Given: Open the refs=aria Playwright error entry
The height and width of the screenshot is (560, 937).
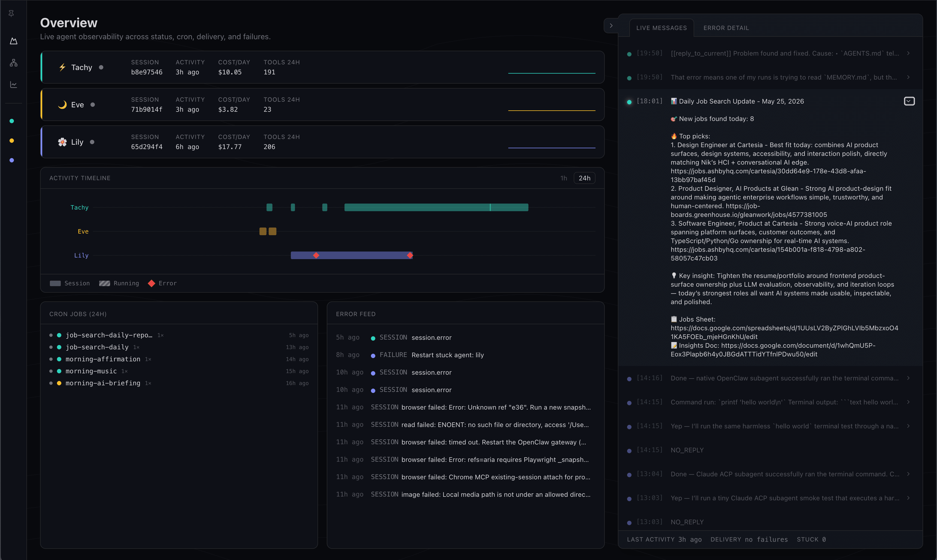Looking at the screenshot, I should point(465,459).
